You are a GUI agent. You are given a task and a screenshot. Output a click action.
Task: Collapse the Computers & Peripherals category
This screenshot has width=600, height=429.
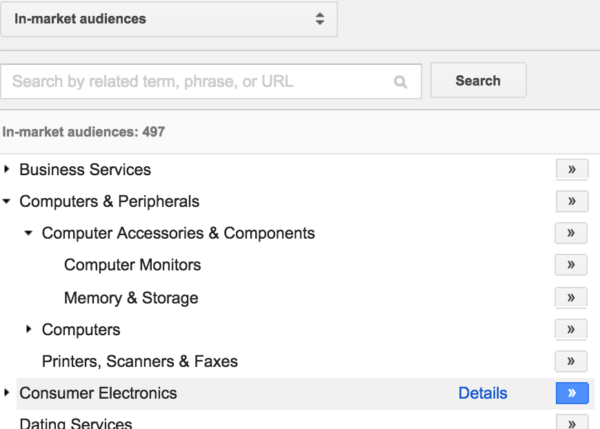(7, 201)
